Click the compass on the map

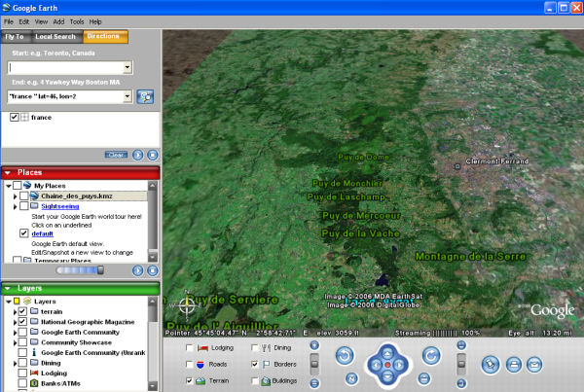[x=187, y=305]
